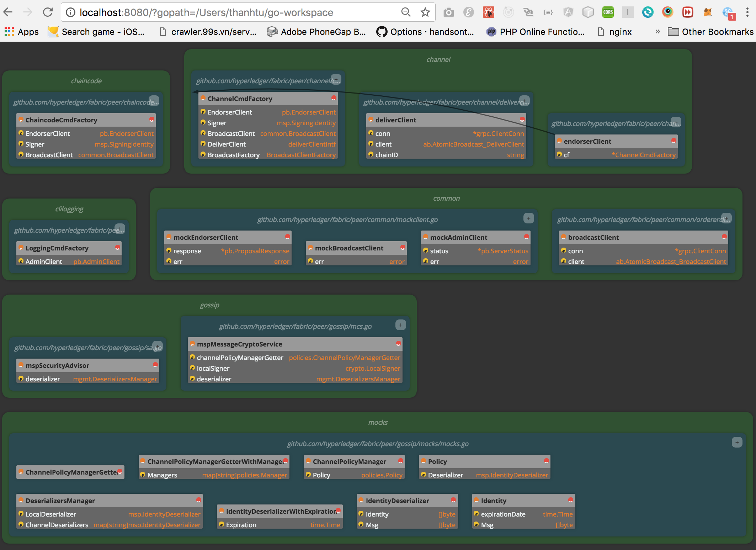Click the *ChannelCmdFactory type link
Image resolution: width=756 pixels, height=550 pixels.
(643, 155)
